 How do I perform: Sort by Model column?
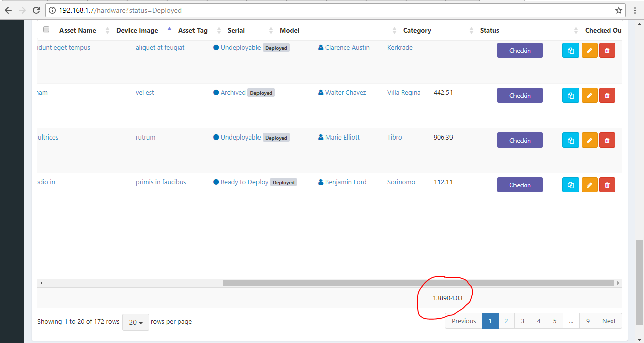(290, 30)
